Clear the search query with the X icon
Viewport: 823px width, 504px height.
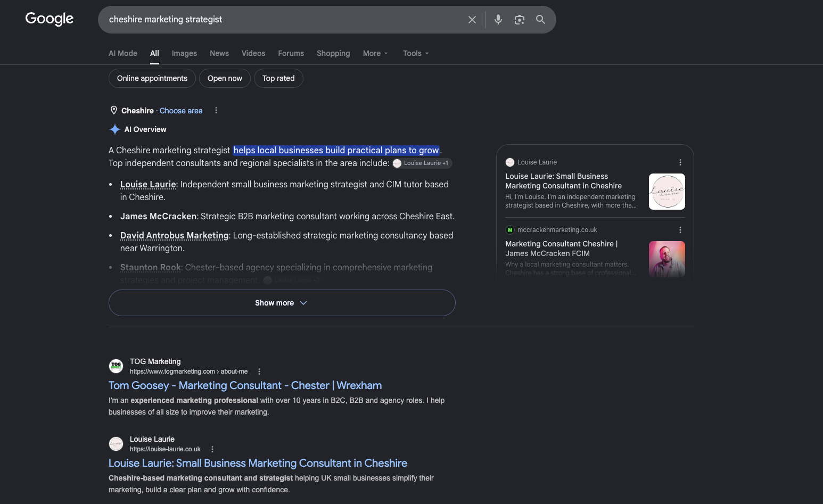(472, 20)
